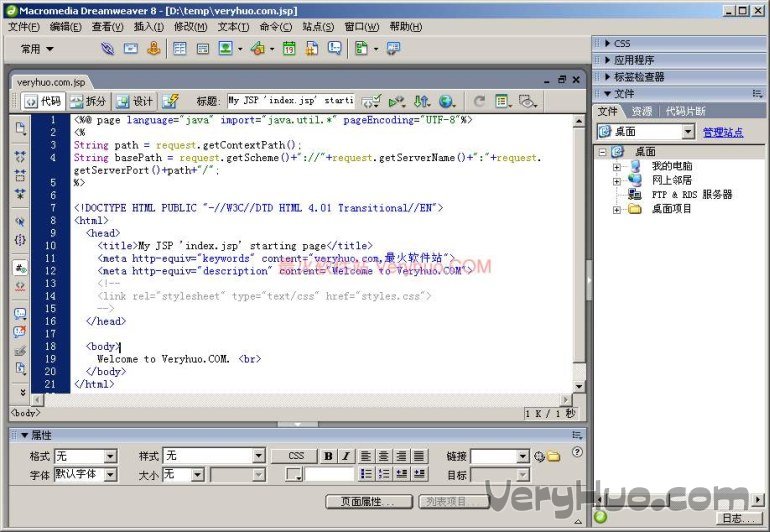Click the Balance Braces icon
The width and height of the screenshot is (770, 532).
[20, 240]
